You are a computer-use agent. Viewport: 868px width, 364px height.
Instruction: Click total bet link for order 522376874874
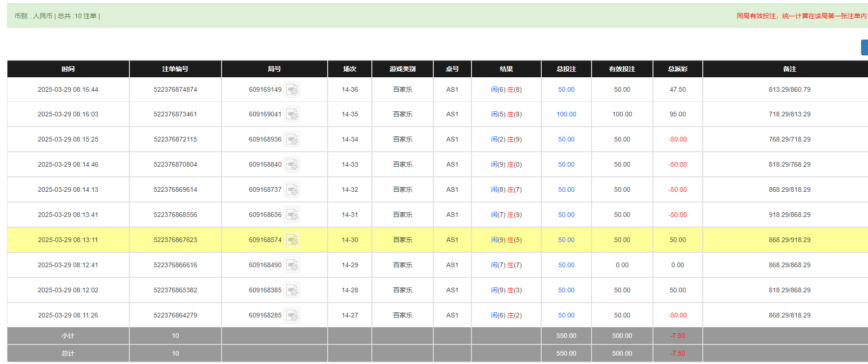(x=566, y=89)
